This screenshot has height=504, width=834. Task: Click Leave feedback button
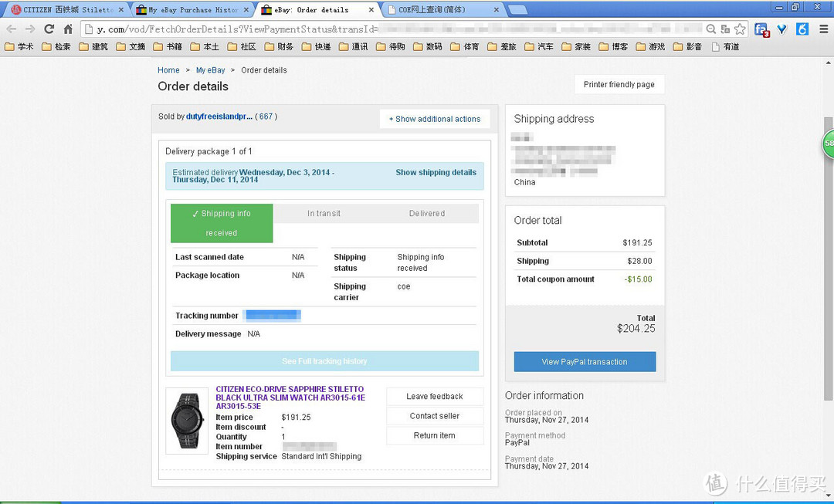click(435, 397)
